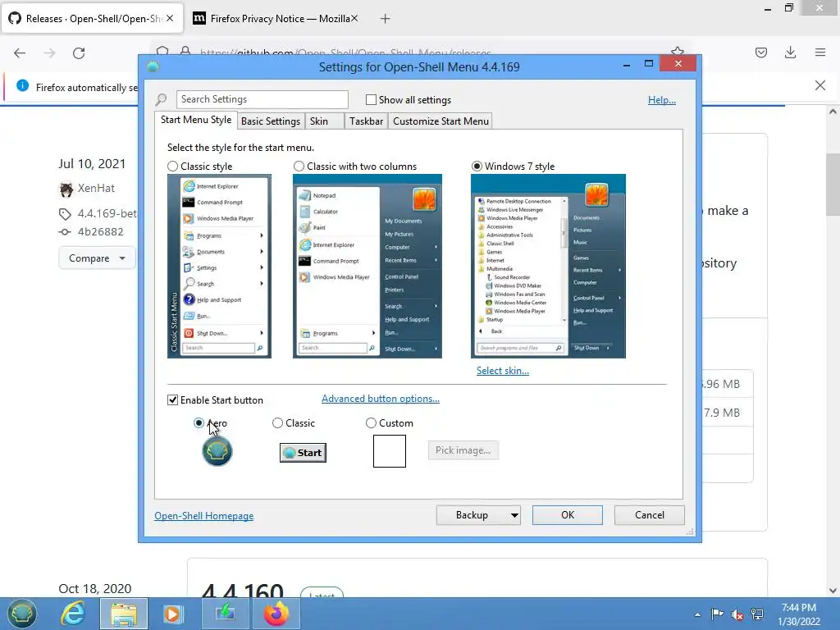
Task: Click the Windows 7 style preview image
Action: tap(548, 266)
